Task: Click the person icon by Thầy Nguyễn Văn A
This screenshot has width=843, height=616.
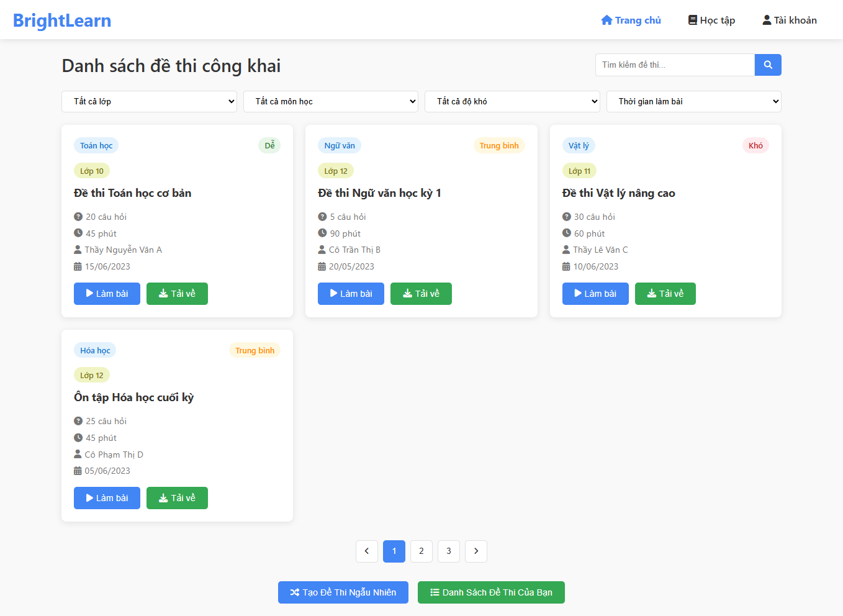Action: (x=78, y=250)
